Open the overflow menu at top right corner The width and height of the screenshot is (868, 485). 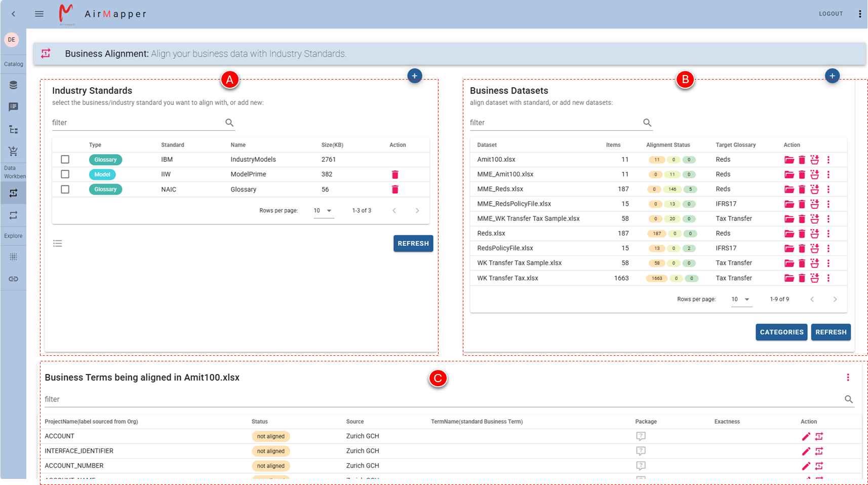click(860, 14)
